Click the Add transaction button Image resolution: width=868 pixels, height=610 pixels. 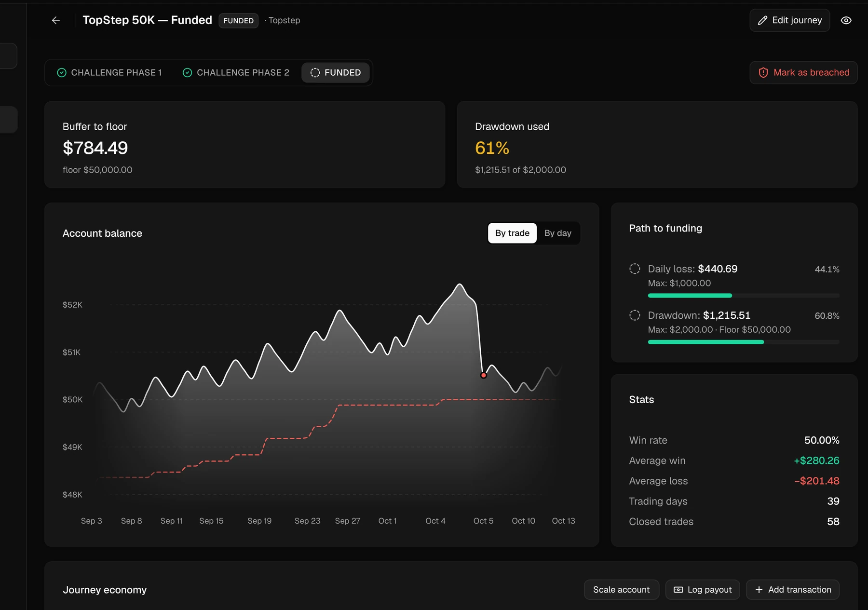pyautogui.click(x=793, y=590)
